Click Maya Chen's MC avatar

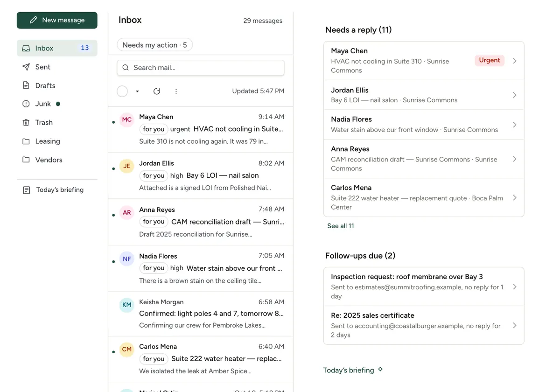(127, 120)
